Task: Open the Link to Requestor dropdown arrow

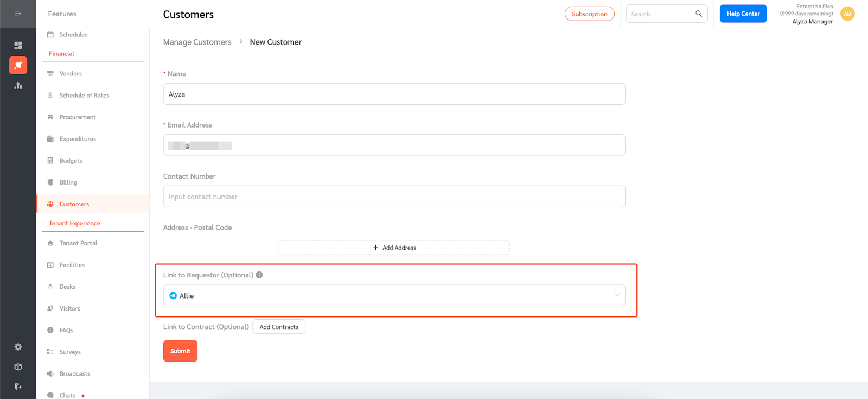Action: (617, 295)
